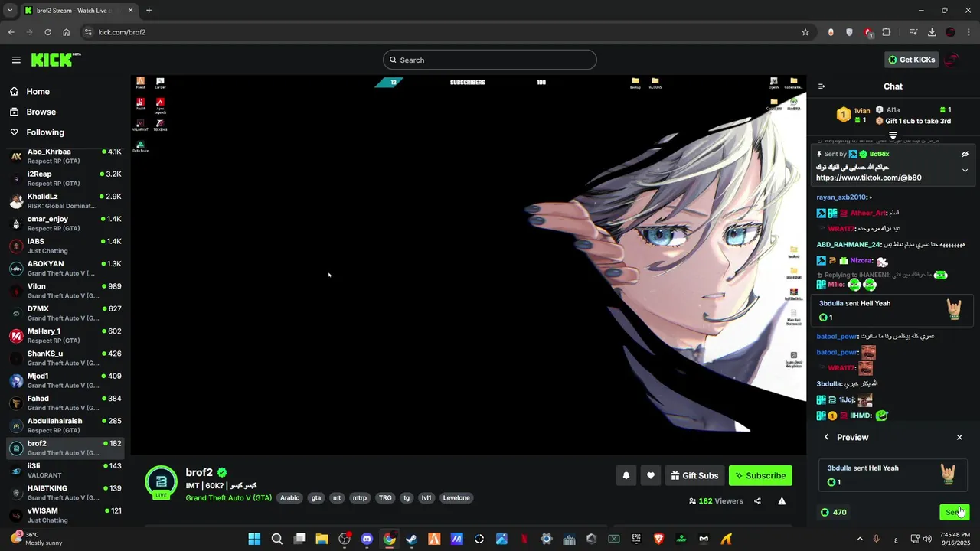980x551 pixels.
Task: Go to browser home page
Action: coord(67,32)
